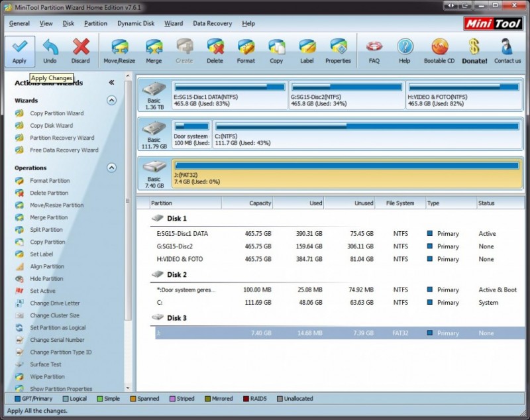Click Change Cluster Size link
This screenshot has width=530, height=420.
point(54,315)
